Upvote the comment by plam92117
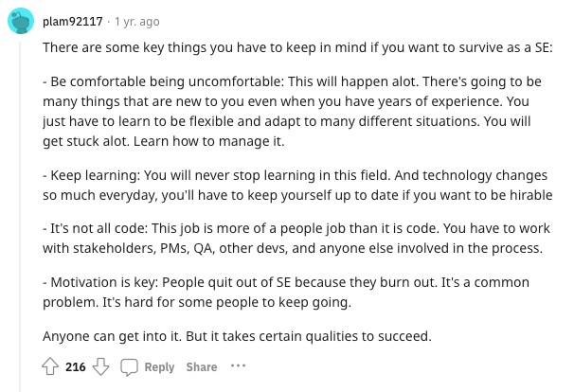 [x=50, y=366]
